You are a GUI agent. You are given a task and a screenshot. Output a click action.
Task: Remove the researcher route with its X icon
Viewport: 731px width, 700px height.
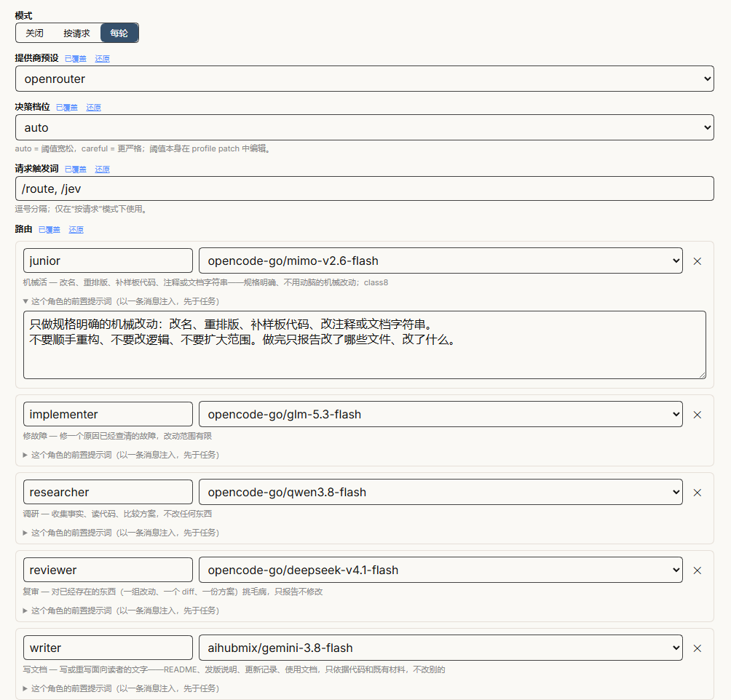[697, 492]
